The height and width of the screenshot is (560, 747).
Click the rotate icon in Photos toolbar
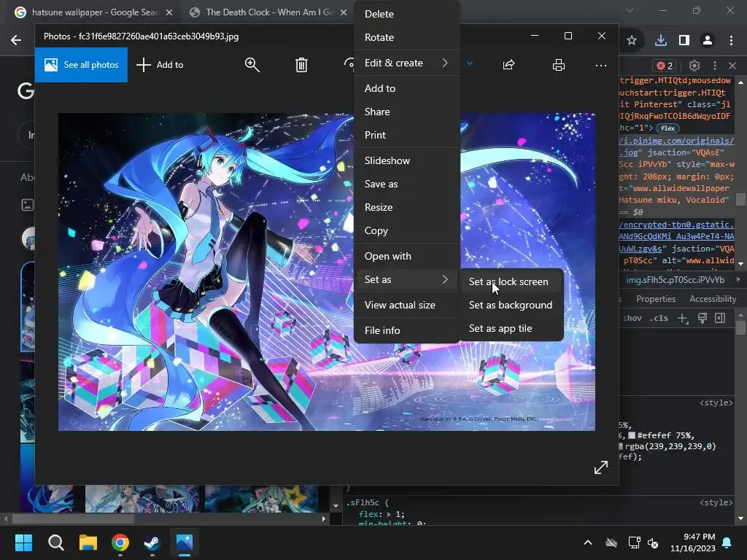349,65
